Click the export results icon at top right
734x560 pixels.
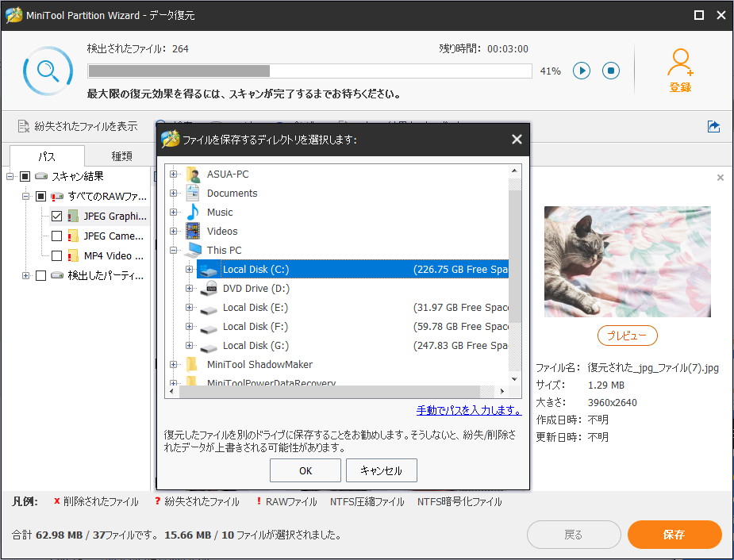pos(713,126)
